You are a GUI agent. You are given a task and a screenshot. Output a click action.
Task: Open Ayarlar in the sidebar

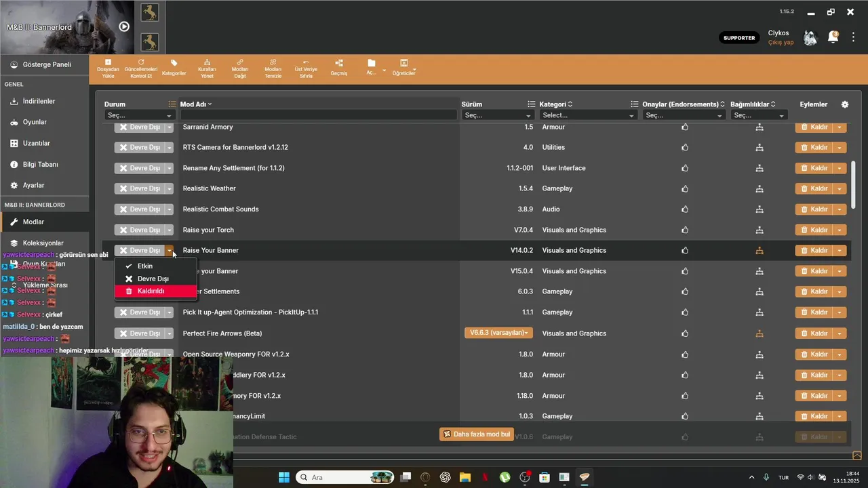44,185
